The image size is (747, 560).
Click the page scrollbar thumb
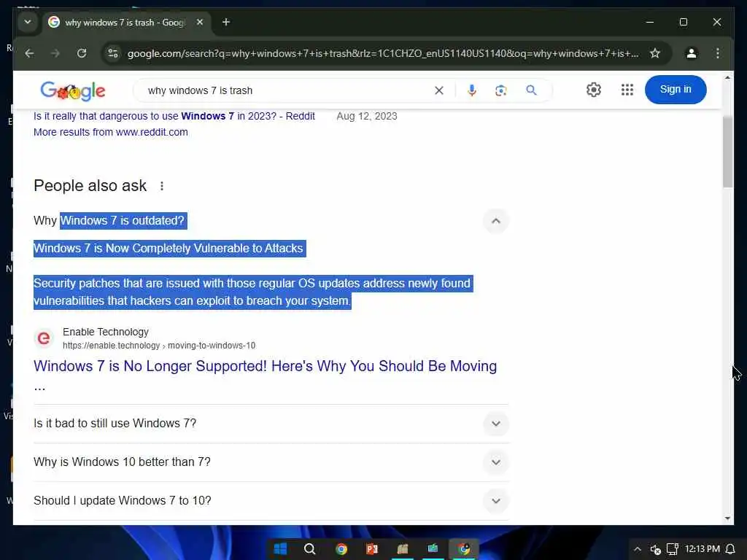pos(727,152)
